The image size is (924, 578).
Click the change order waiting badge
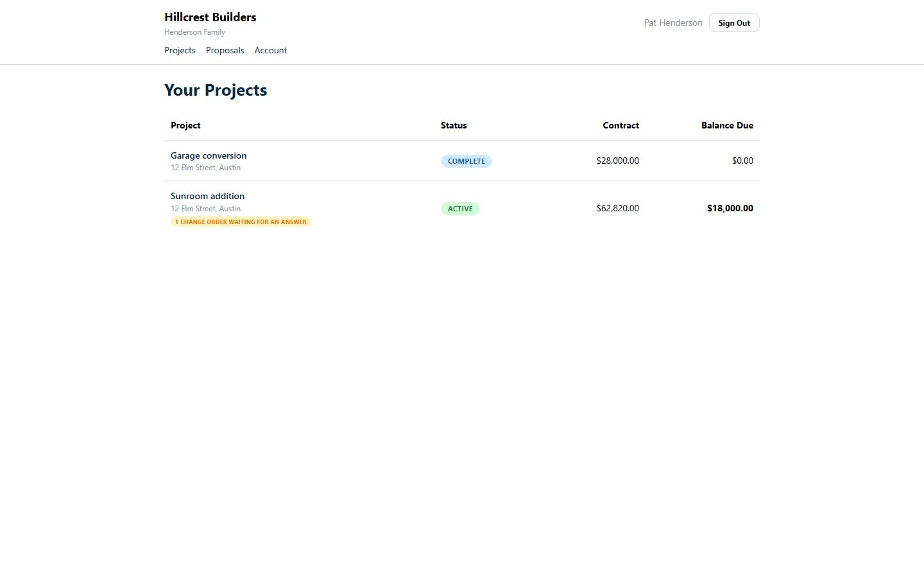point(241,222)
